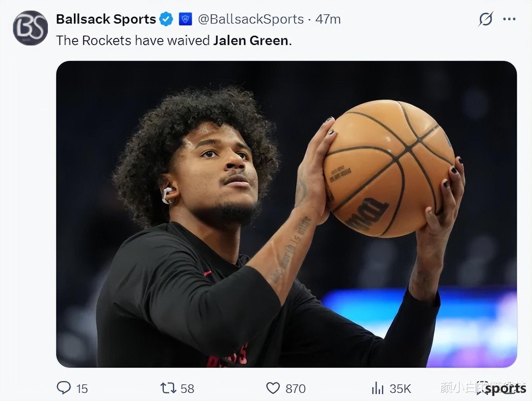Click the reply speech bubble icon
Screen dimensions: 532x401
click(x=64, y=388)
